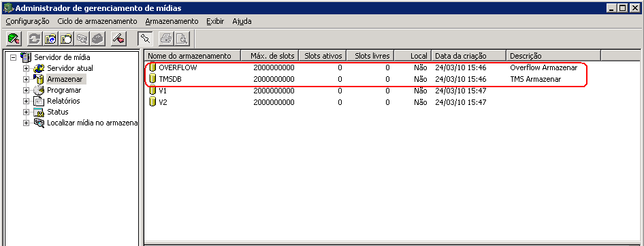
Task: Click the green server connect toolbar icon
Action: [14, 39]
